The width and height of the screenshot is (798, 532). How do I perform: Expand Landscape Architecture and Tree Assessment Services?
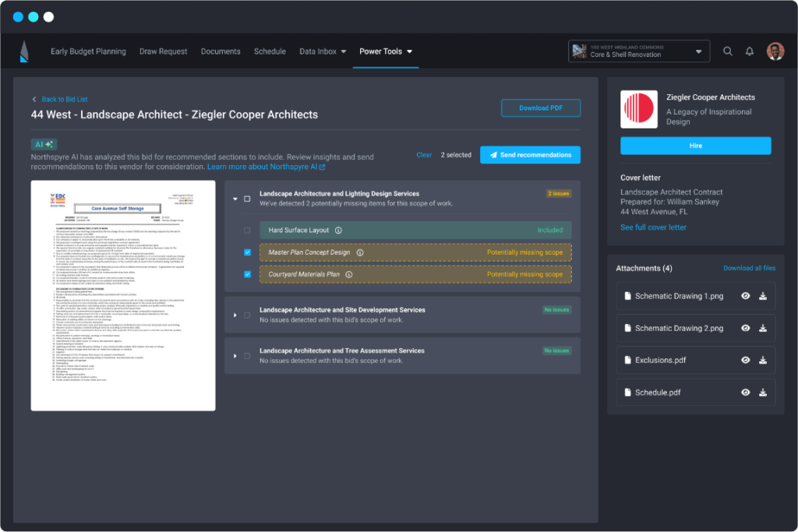[235, 356]
